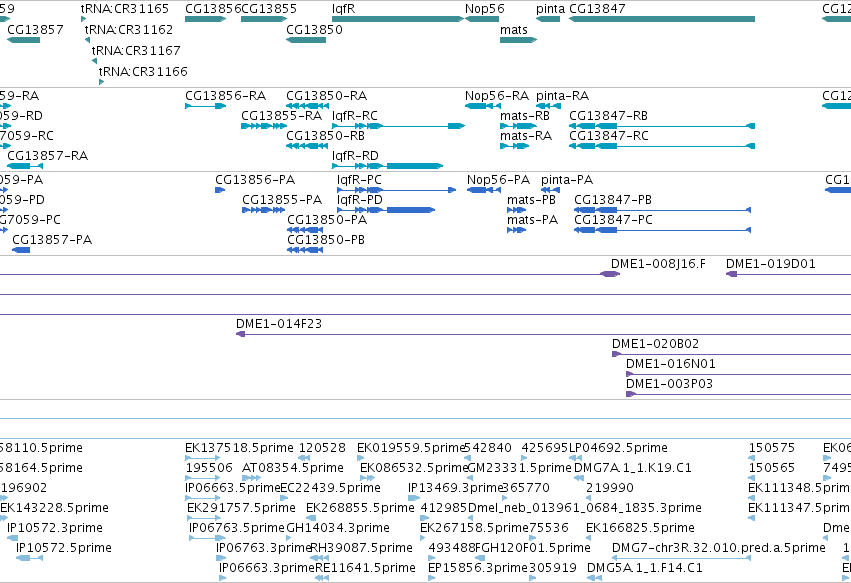
Task: Click the CG13855 gene label
Action: (269, 9)
